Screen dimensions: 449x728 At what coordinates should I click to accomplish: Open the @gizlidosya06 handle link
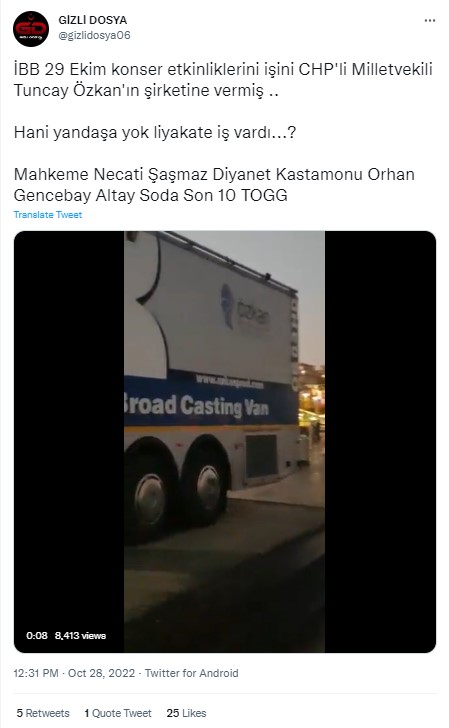pyautogui.click(x=94, y=35)
